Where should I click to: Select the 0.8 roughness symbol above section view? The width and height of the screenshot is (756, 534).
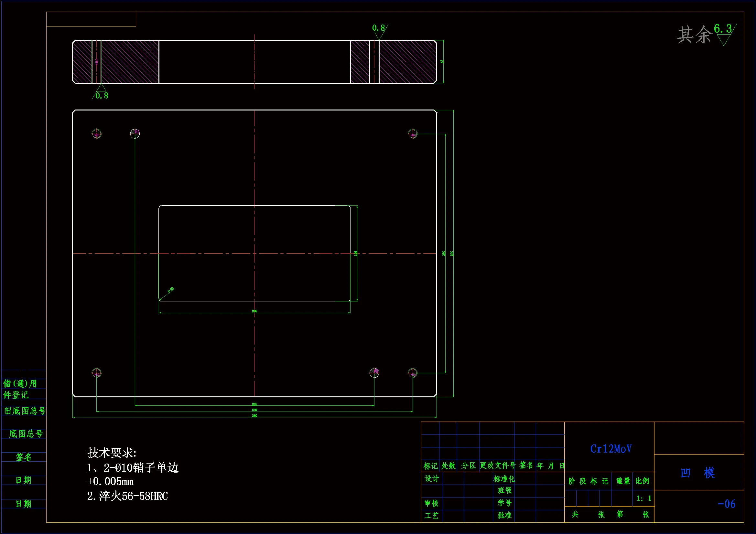tap(379, 31)
